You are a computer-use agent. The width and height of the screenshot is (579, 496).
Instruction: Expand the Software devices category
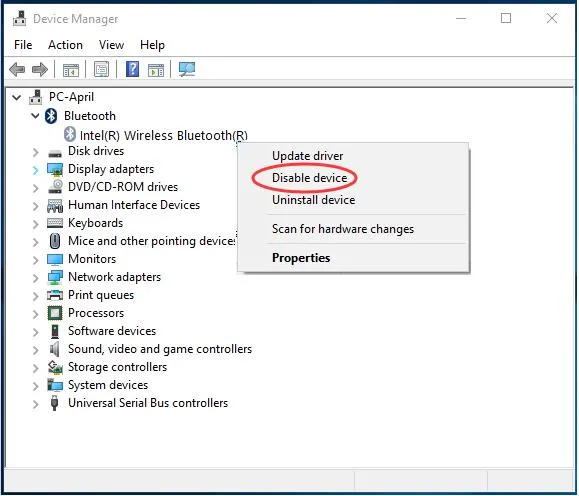coord(35,332)
